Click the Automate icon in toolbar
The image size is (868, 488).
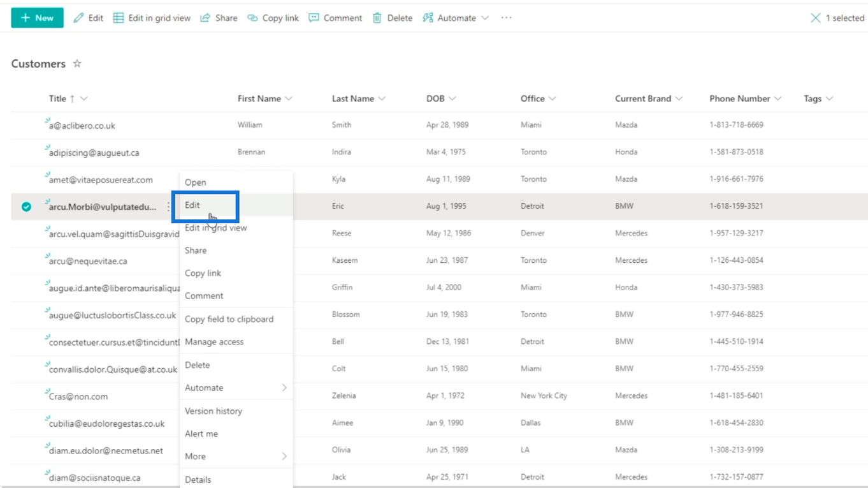tap(428, 18)
